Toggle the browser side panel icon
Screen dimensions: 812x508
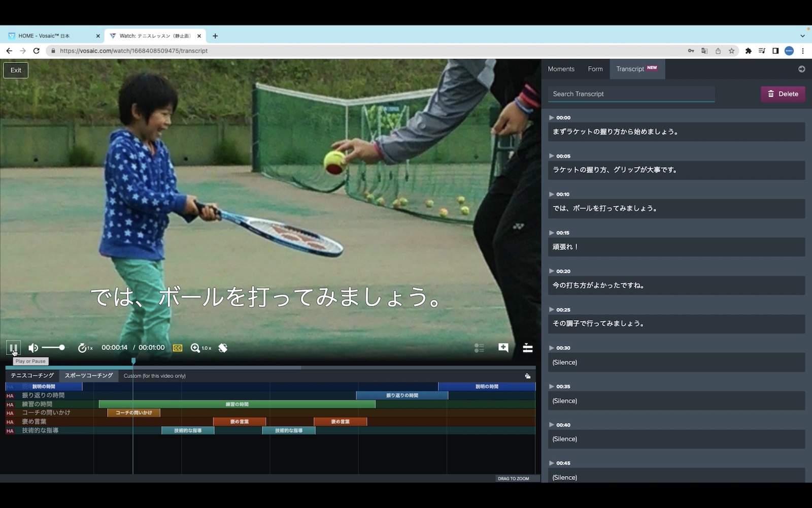pyautogui.click(x=775, y=51)
